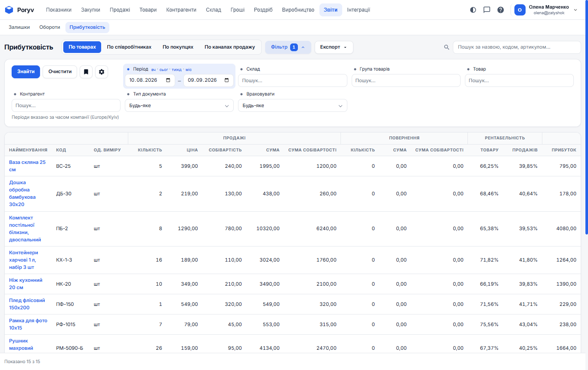Select the Прибутковість tab
588x370 pixels.
point(87,27)
